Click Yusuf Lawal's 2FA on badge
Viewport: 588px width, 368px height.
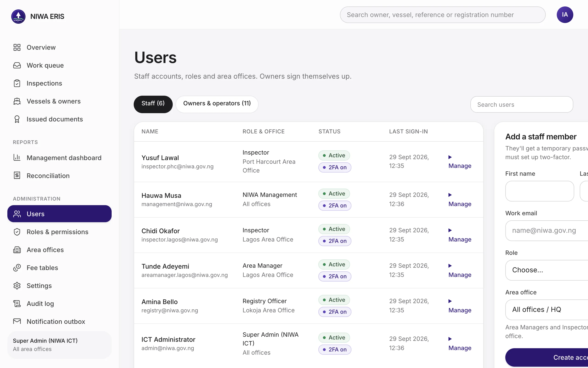pyautogui.click(x=335, y=167)
